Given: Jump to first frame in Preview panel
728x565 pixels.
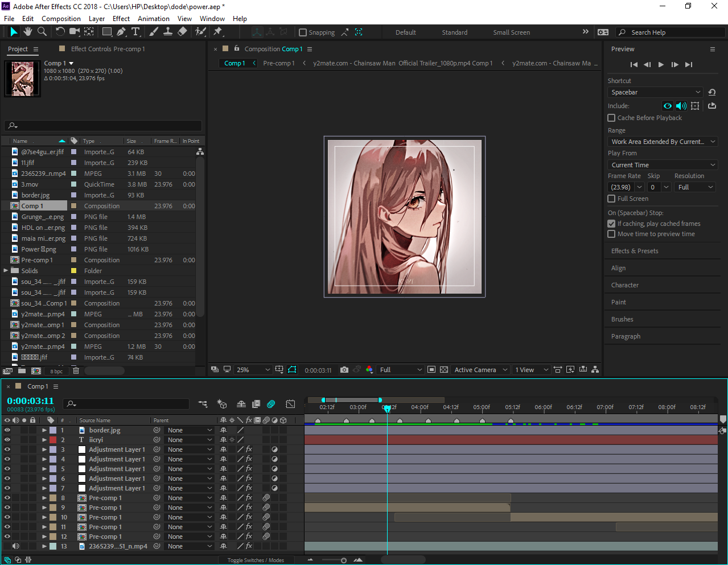Looking at the screenshot, I should coord(634,65).
